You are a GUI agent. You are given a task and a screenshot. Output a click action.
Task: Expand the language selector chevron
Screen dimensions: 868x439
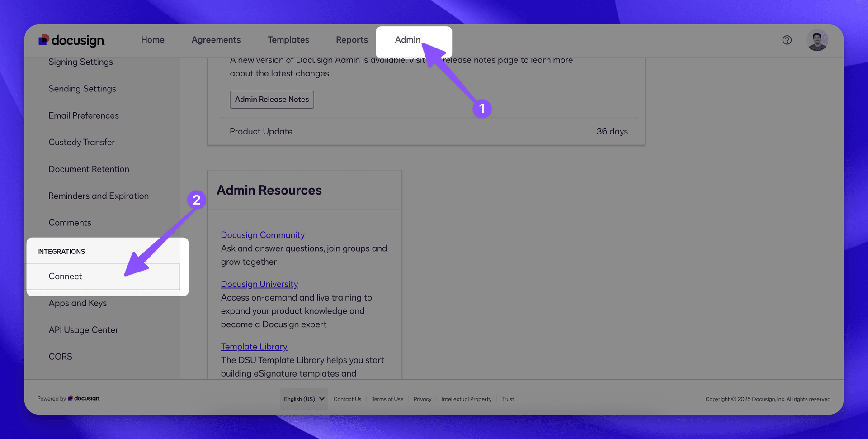click(322, 399)
